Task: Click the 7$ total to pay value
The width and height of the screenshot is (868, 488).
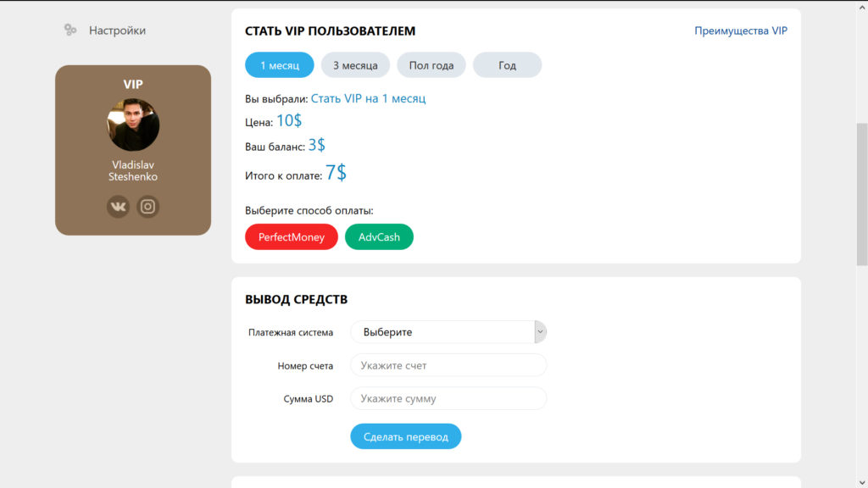Action: (x=336, y=173)
